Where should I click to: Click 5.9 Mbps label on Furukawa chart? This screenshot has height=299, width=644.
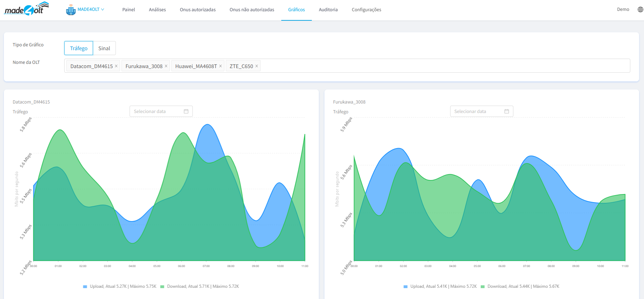[346, 124]
